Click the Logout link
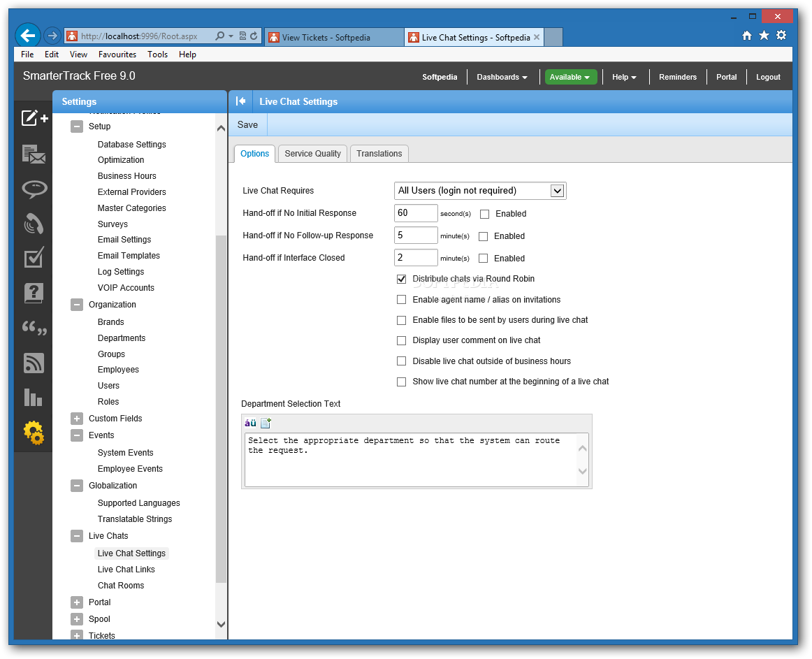This screenshot has width=812, height=659. coord(768,77)
